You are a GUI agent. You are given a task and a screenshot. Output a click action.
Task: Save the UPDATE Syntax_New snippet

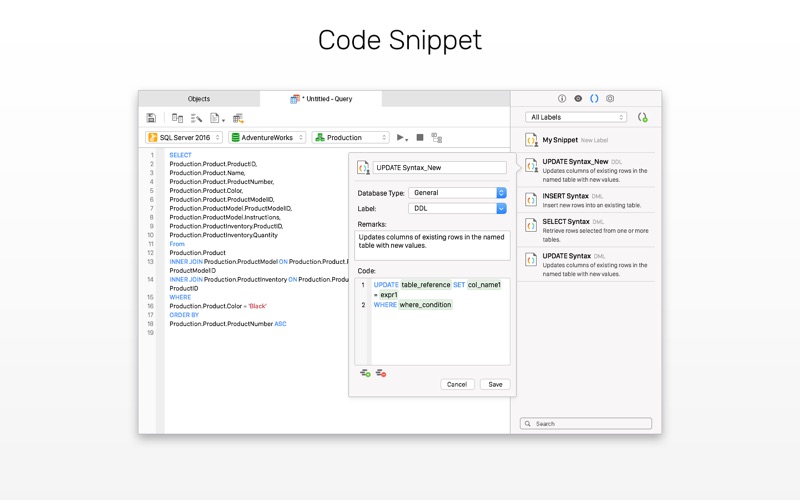pos(495,384)
